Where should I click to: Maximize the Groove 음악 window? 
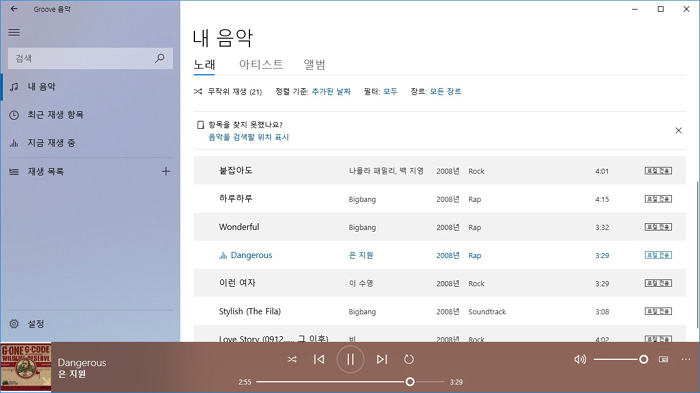(x=661, y=9)
